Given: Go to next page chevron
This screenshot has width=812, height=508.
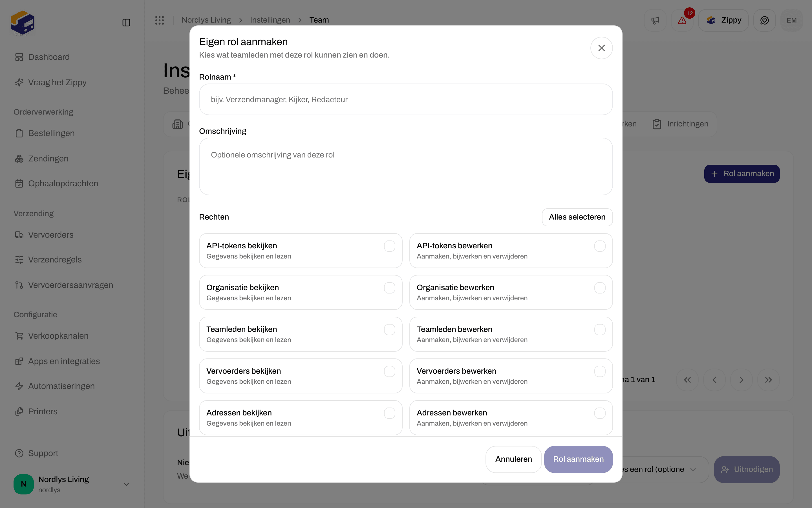Looking at the screenshot, I should click(x=741, y=380).
